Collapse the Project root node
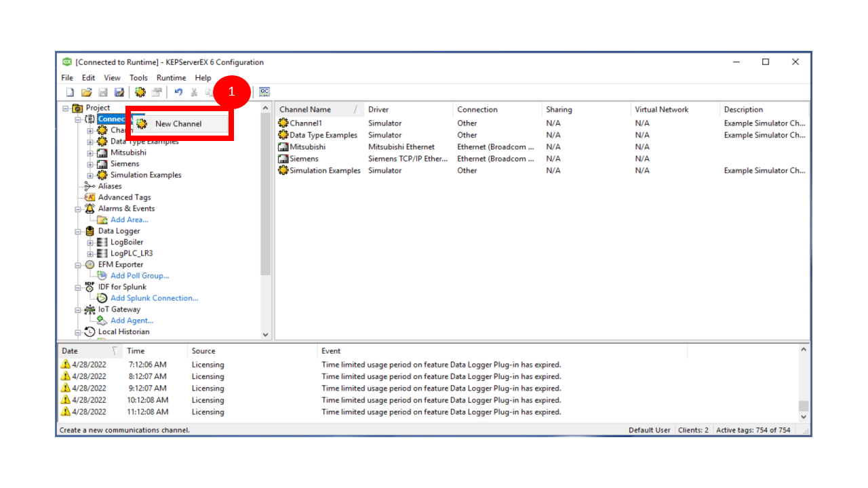Image resolution: width=868 pixels, height=488 pixels. pos(66,108)
